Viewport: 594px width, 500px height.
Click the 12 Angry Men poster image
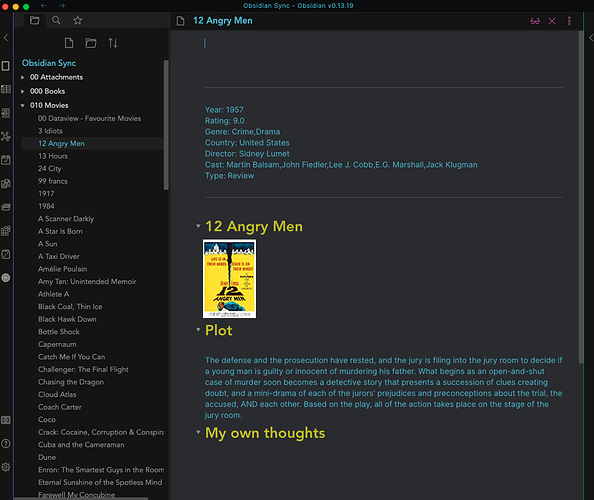click(230, 278)
